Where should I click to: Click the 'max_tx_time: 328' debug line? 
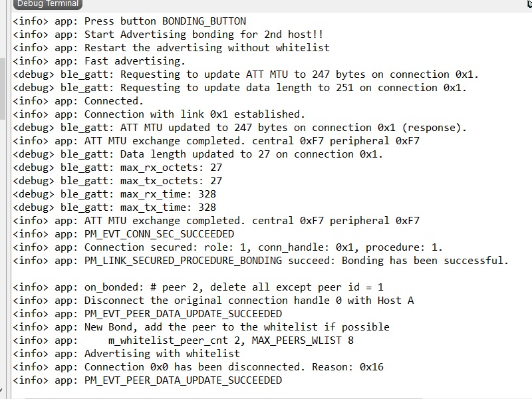point(114,207)
